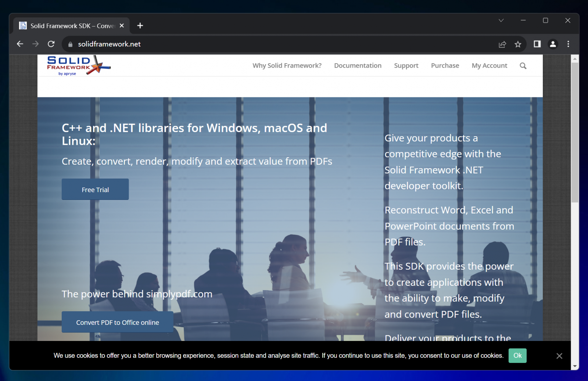Click the vertical scrollbar thumb

(575, 132)
